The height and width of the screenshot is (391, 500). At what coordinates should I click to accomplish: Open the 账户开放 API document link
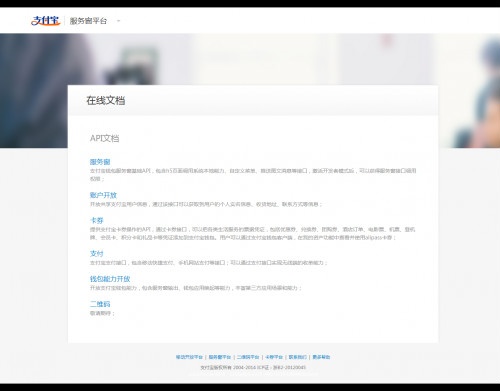click(103, 195)
